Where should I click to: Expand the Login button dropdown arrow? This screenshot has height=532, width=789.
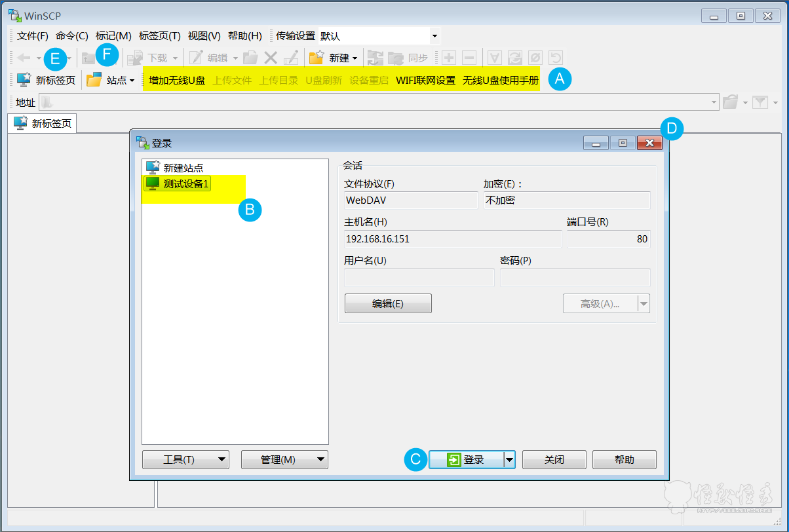(x=509, y=460)
